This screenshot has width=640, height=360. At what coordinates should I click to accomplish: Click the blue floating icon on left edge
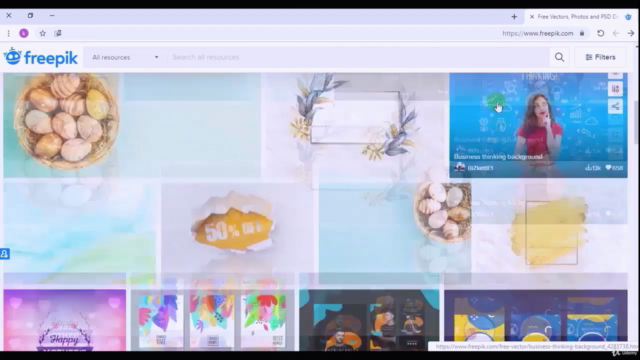4,254
